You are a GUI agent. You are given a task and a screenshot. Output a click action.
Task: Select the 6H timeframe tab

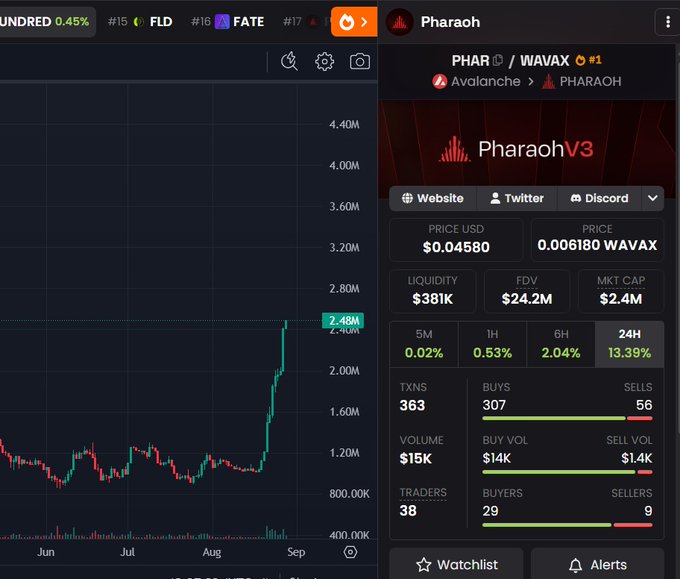pyautogui.click(x=561, y=344)
